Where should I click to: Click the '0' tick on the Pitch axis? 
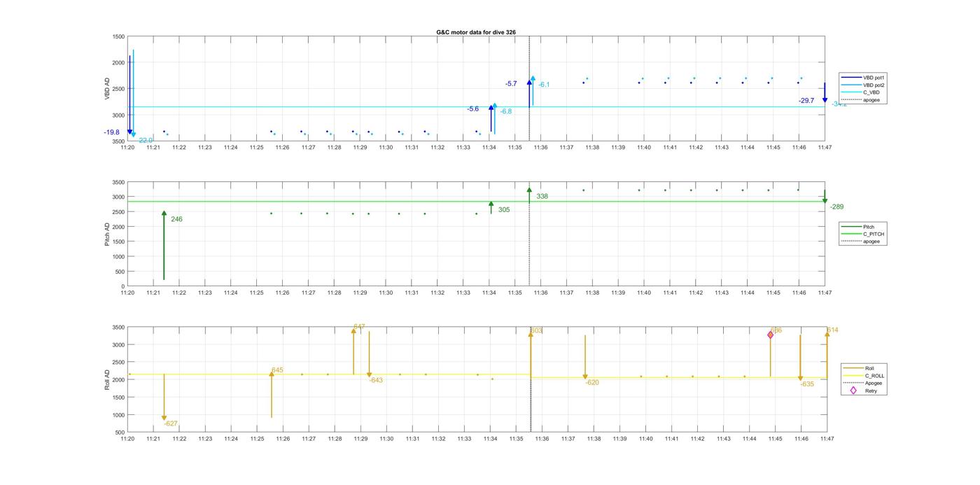(x=123, y=287)
